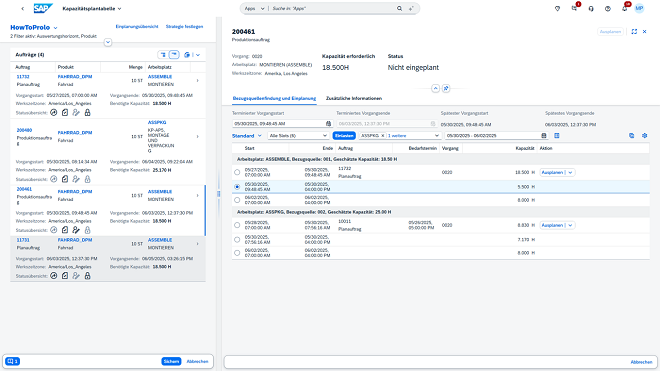Viewport: 660px width, 371px height.
Task: Open Standard view variant dropdown
Action: (247, 136)
